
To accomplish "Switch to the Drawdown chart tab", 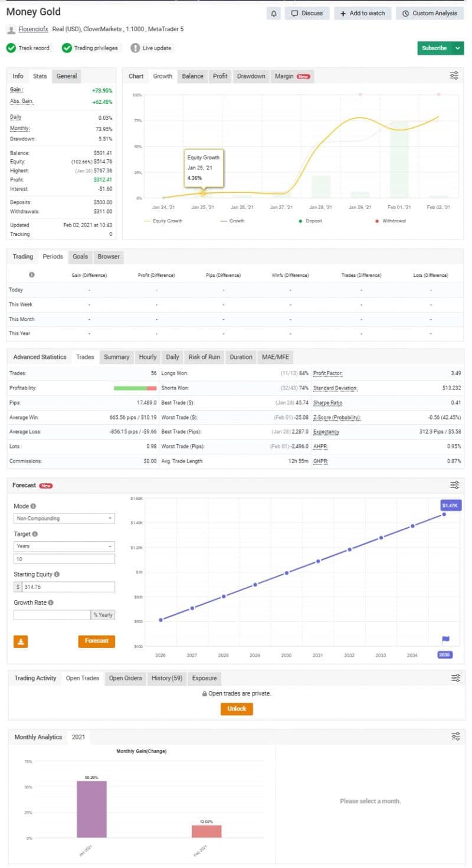I will (251, 76).
